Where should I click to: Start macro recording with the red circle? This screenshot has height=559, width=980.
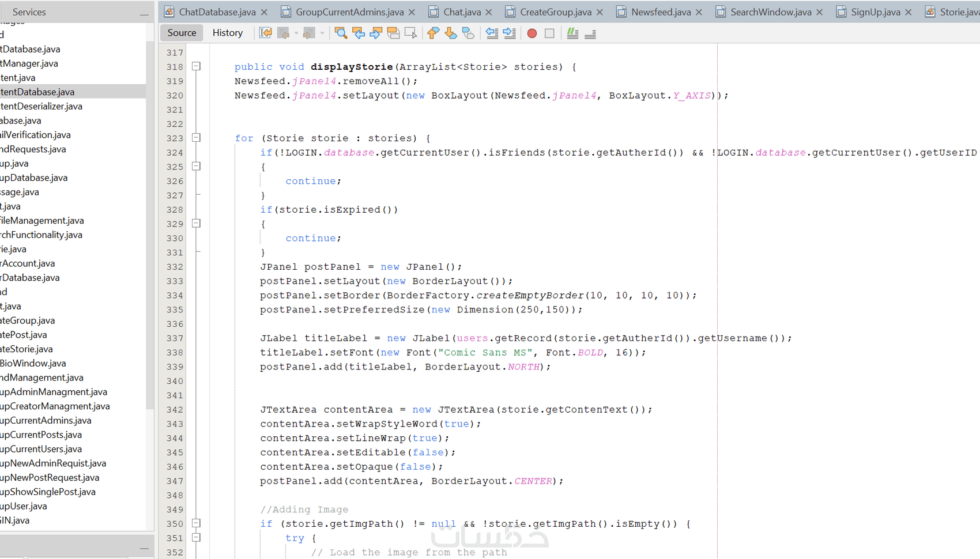pyautogui.click(x=532, y=33)
